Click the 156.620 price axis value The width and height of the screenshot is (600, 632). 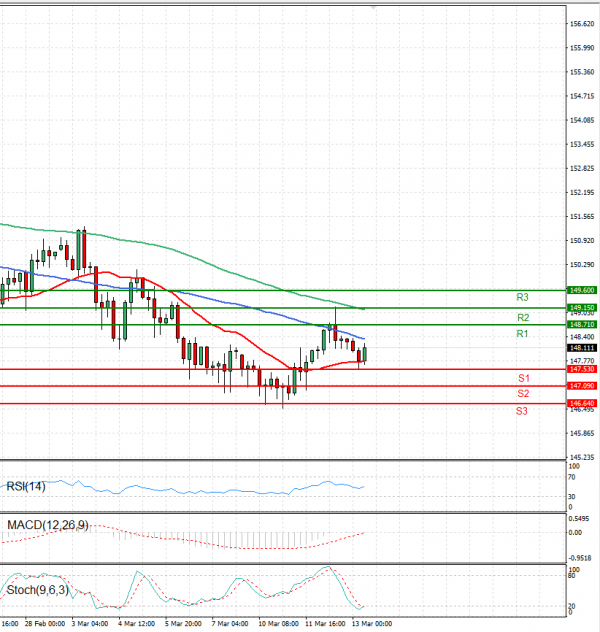pyautogui.click(x=582, y=24)
